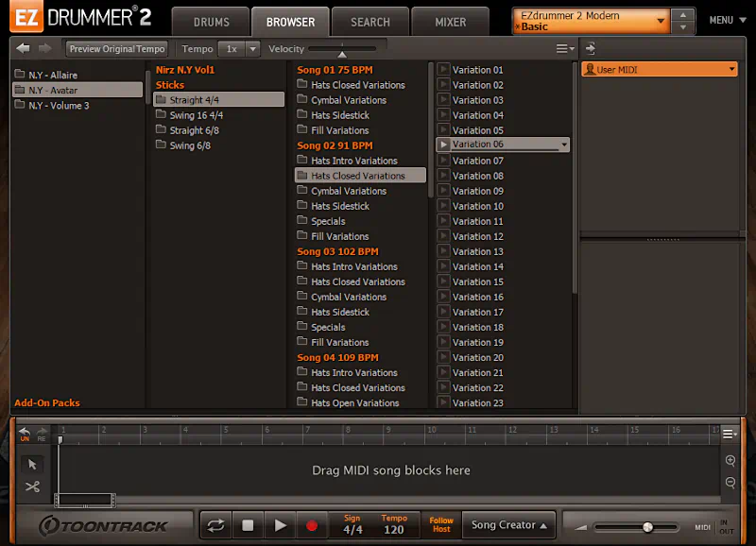Preview Variation 01 play icon
This screenshot has height=546, width=756.
pyautogui.click(x=443, y=69)
